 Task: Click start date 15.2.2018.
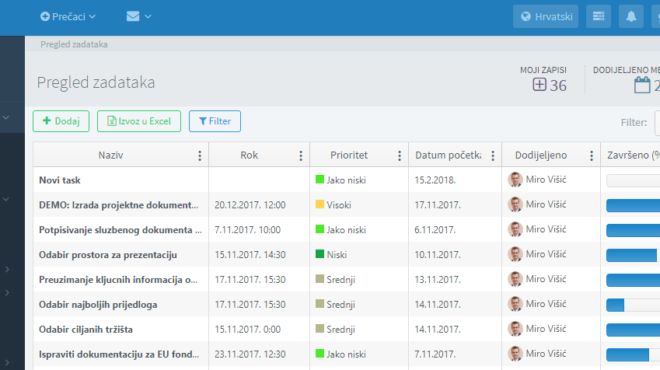tap(435, 180)
